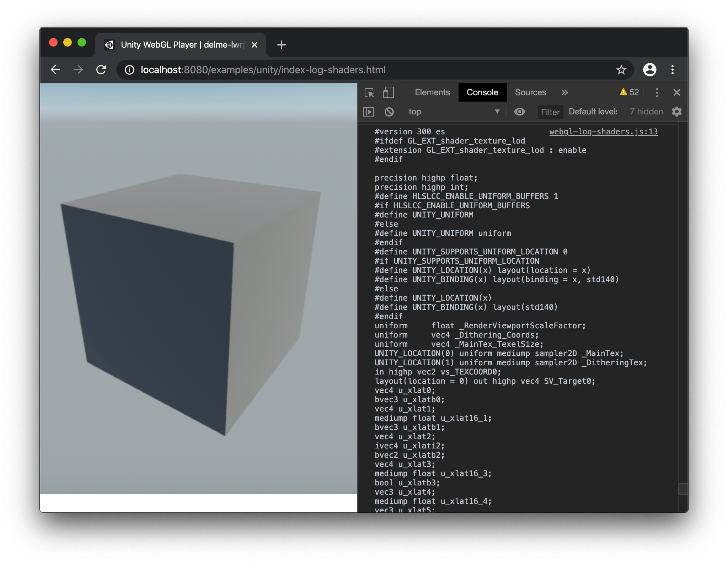Show the console sidebar panel

pos(369,112)
